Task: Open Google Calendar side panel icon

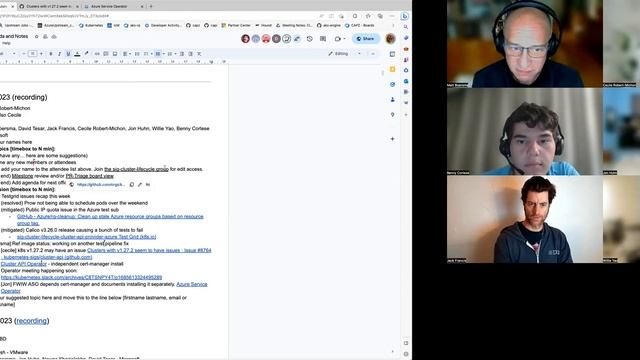Action: click(x=392, y=54)
